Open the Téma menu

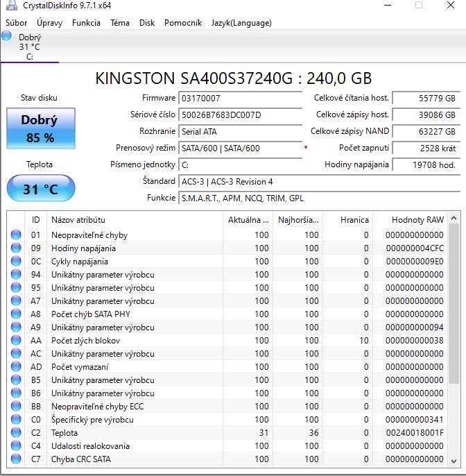click(120, 23)
